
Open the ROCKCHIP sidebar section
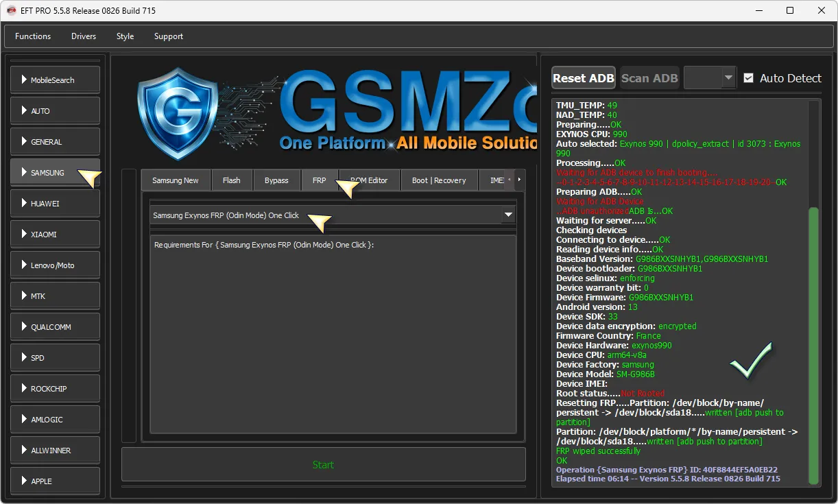coord(55,389)
